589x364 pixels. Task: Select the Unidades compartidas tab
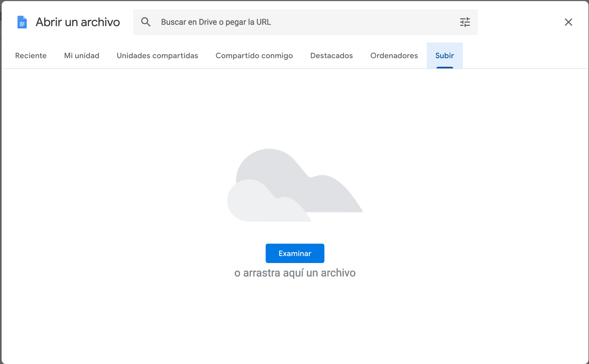click(x=157, y=56)
